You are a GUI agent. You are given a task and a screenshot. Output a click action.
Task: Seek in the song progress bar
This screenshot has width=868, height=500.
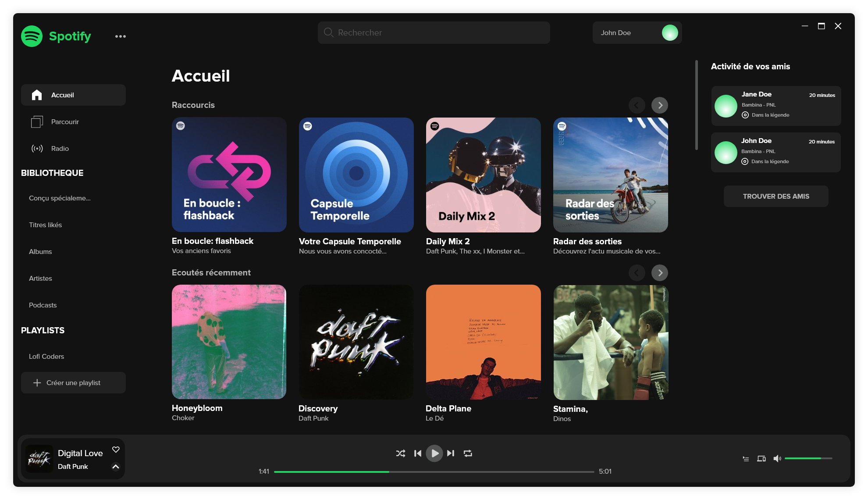[434, 472]
